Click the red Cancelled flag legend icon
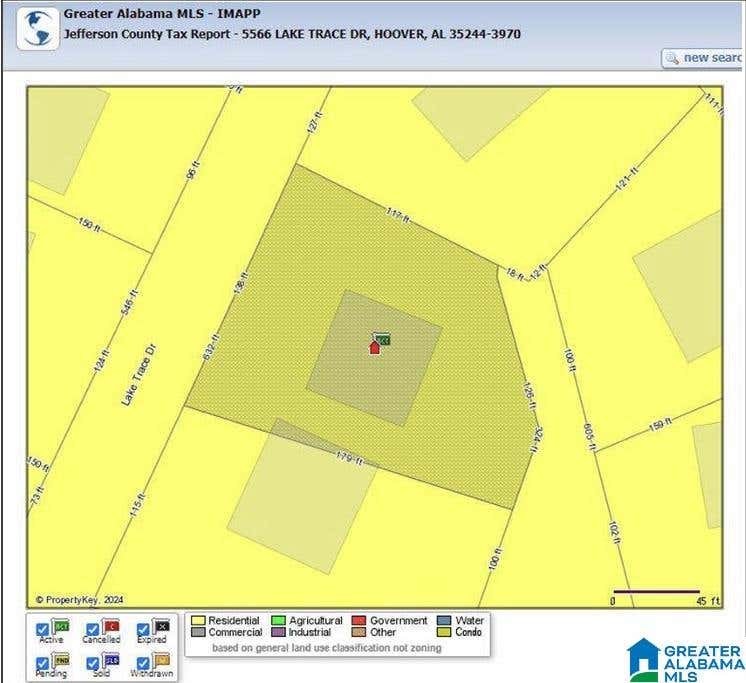The height and width of the screenshot is (683, 746). coord(110,626)
